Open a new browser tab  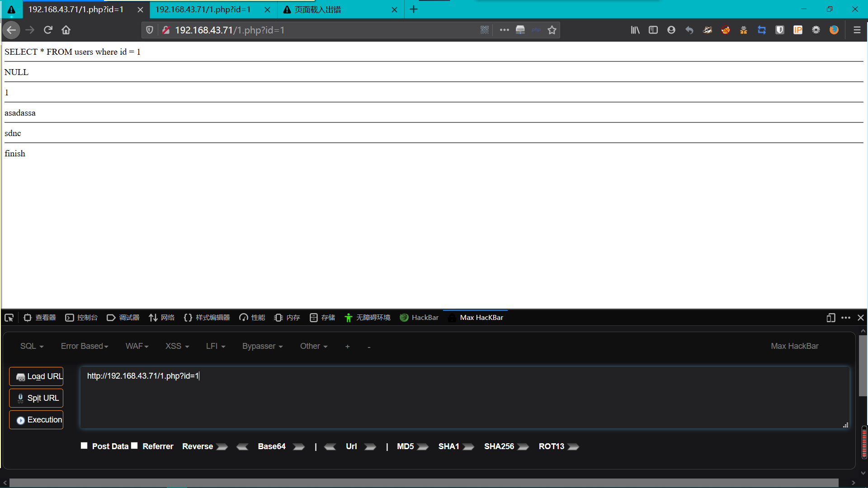[x=414, y=9]
